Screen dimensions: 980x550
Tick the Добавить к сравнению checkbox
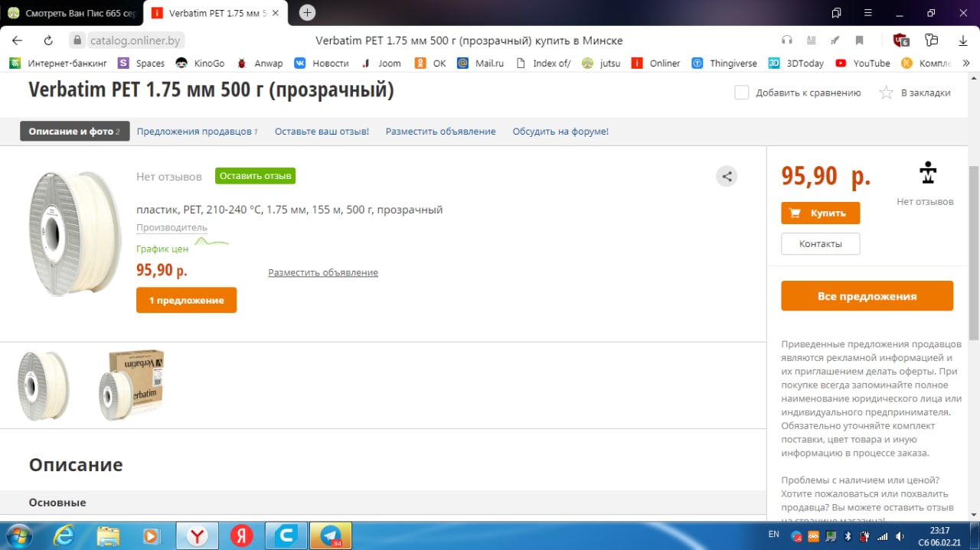(x=741, y=93)
